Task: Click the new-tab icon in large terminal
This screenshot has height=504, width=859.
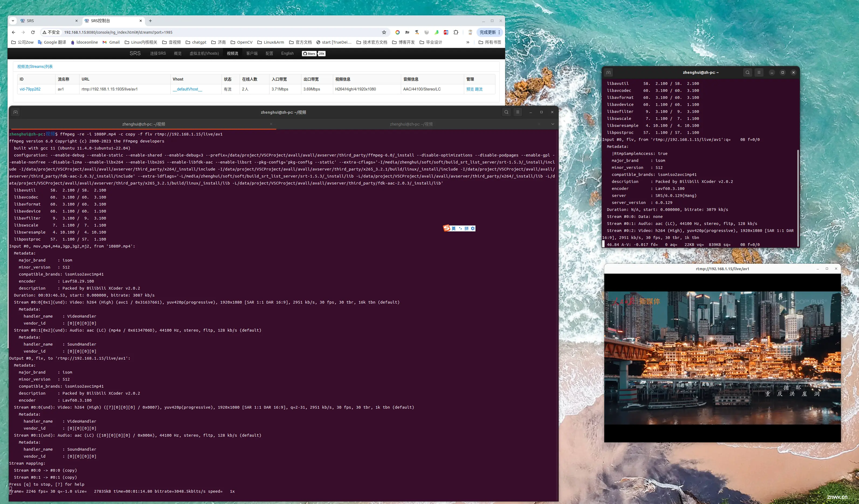Action: [15, 112]
